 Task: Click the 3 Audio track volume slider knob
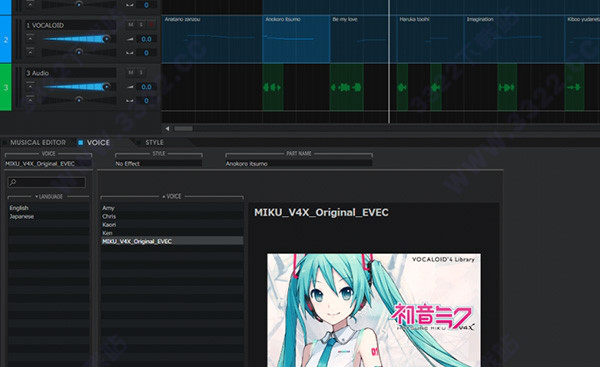click(x=106, y=86)
